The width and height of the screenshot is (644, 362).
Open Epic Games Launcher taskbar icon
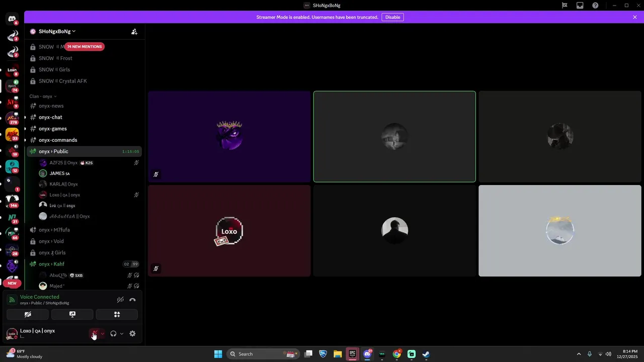353,354
